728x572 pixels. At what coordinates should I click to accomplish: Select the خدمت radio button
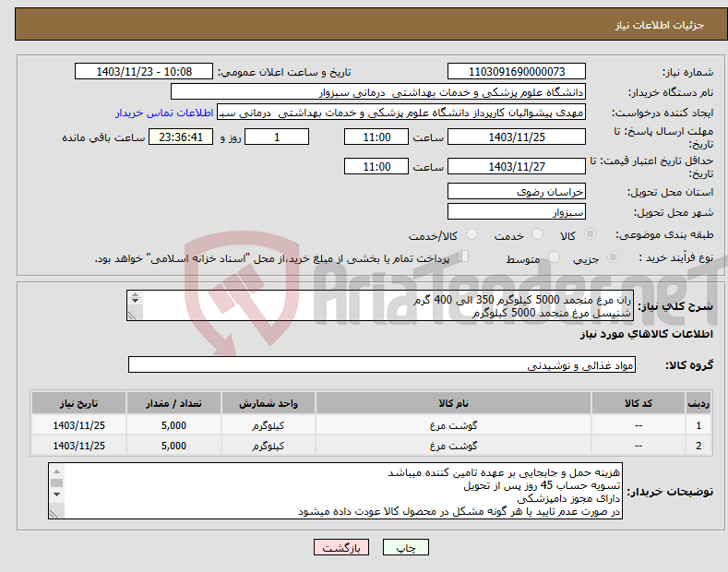(537, 234)
